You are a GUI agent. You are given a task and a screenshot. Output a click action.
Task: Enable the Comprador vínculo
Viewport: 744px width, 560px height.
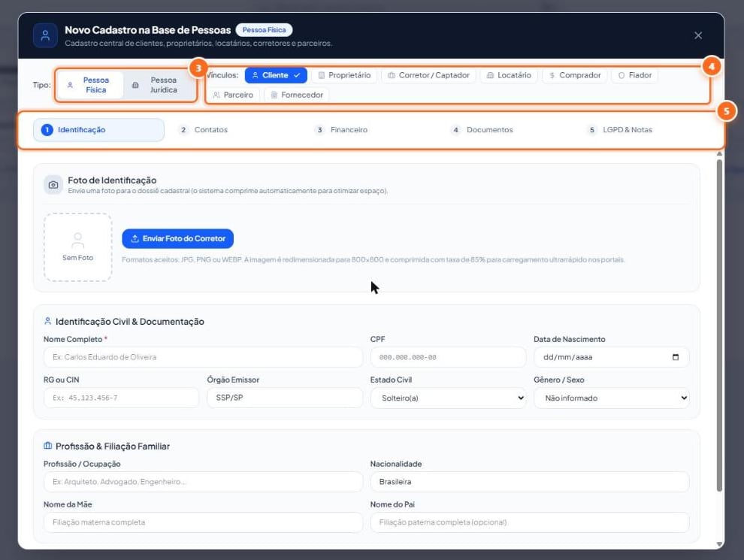click(575, 75)
